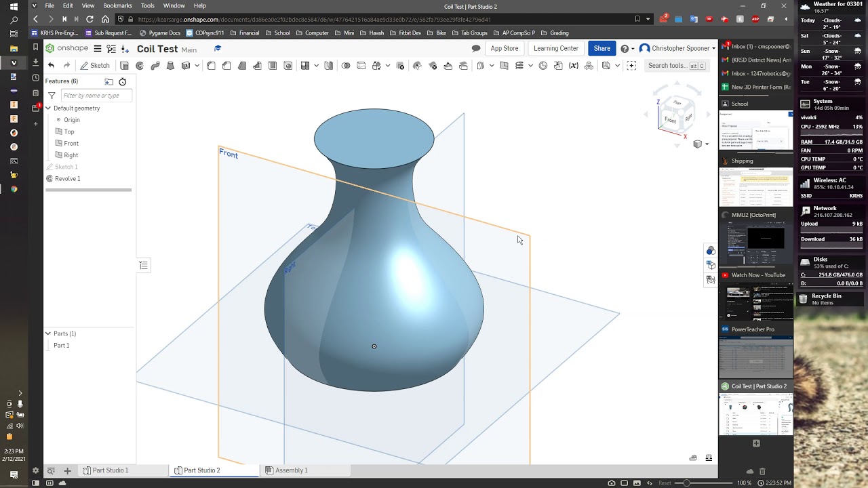Click the App Store button
Screen dimensions: 868x488
[x=505, y=49]
